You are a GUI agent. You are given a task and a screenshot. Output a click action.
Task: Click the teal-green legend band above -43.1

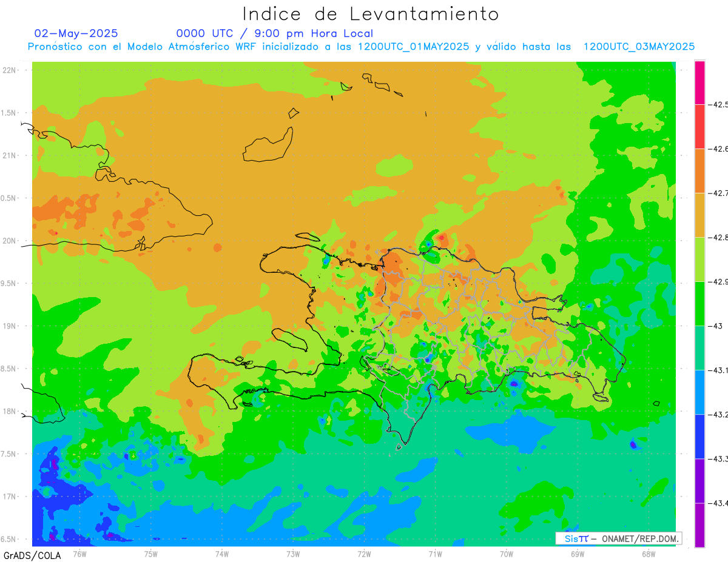(x=699, y=348)
